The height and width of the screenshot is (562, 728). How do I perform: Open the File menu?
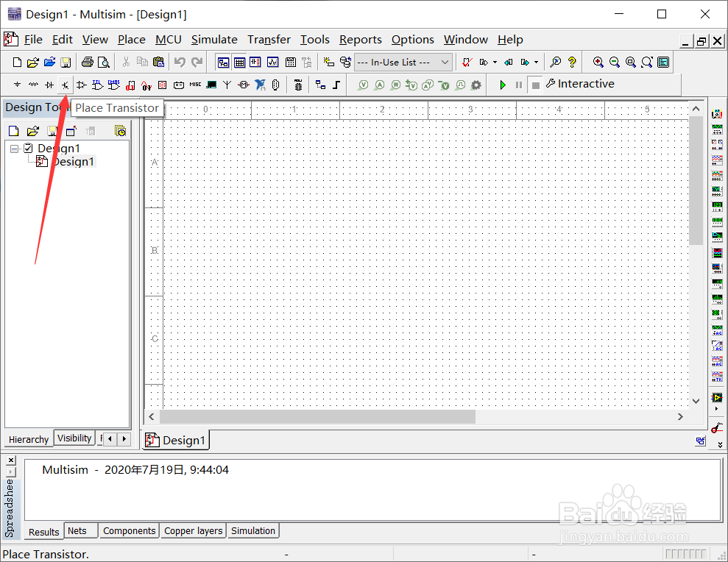click(33, 40)
